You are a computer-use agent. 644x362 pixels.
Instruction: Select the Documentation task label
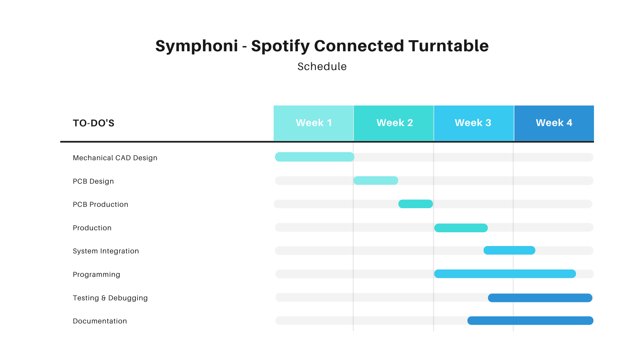coord(100,321)
